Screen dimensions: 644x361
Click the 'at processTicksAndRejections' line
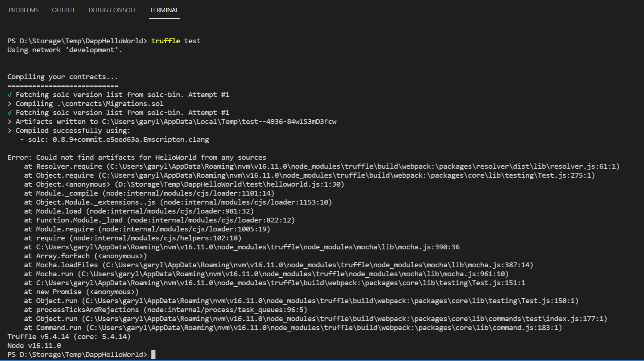166,309
